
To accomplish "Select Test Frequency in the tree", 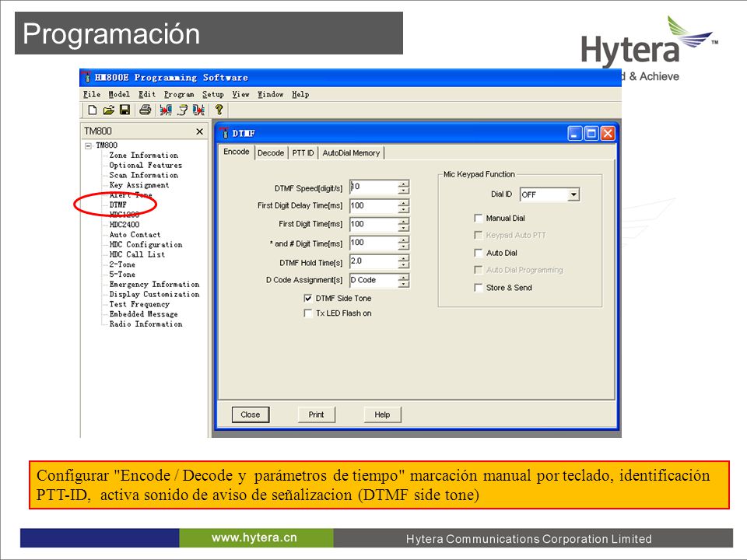I will click(139, 304).
